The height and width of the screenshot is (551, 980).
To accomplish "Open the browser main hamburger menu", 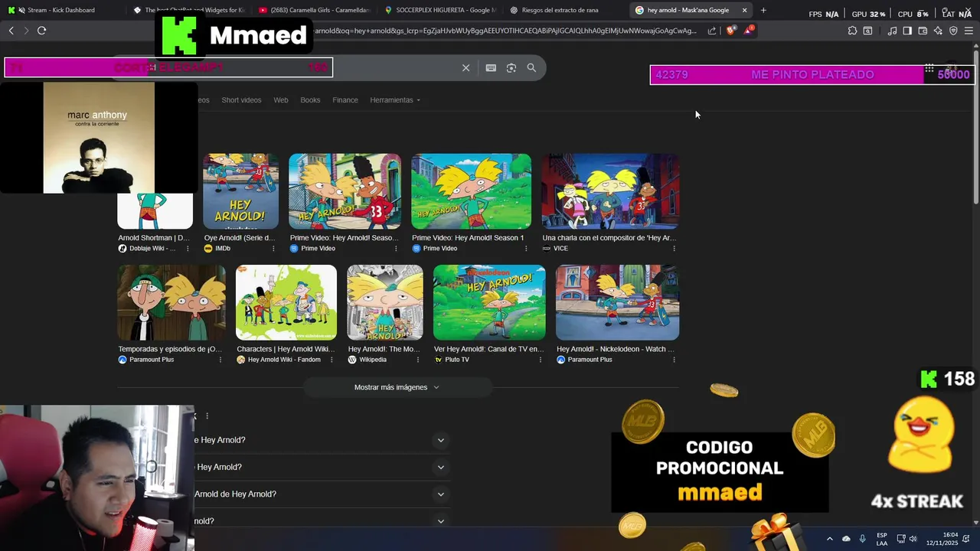I will [x=969, y=31].
